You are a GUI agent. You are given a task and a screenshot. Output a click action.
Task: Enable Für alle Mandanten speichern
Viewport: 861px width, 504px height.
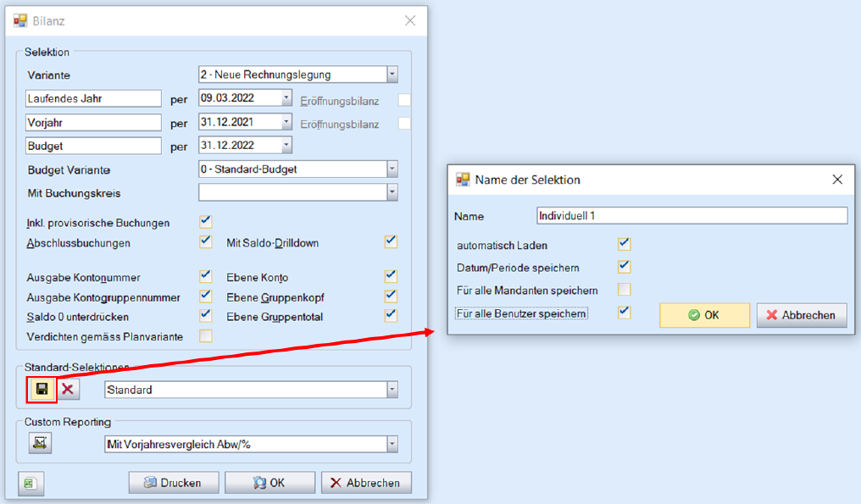click(x=624, y=290)
